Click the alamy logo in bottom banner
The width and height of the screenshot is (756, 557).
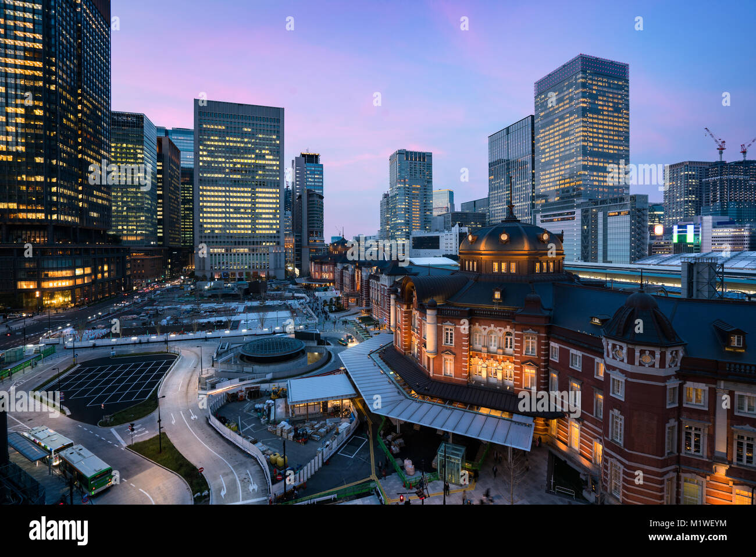pos(58,531)
